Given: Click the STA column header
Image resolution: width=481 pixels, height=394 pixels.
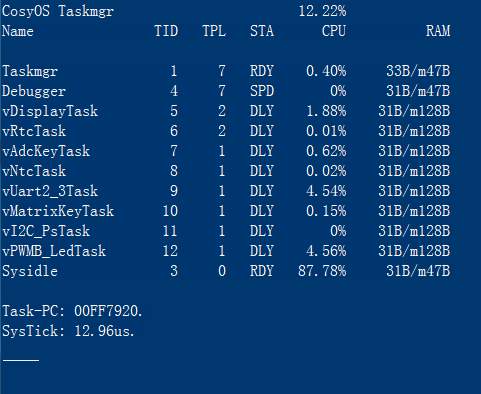Looking at the screenshot, I should 262,31.
